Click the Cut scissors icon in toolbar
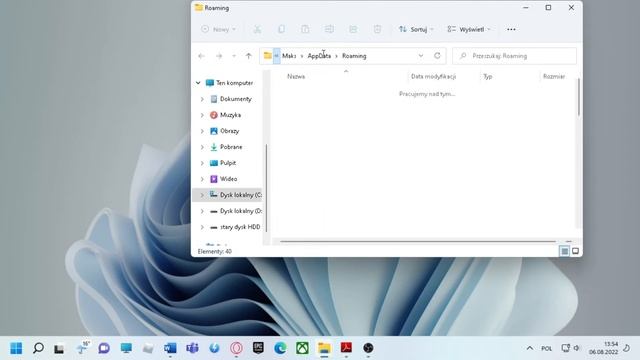640x360 pixels. pyautogui.click(x=257, y=29)
